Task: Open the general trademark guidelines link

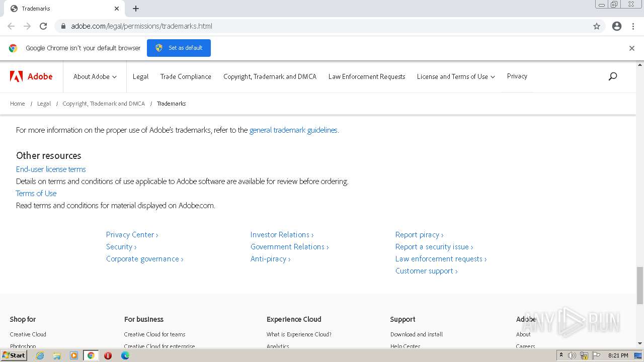Action: pyautogui.click(x=293, y=130)
